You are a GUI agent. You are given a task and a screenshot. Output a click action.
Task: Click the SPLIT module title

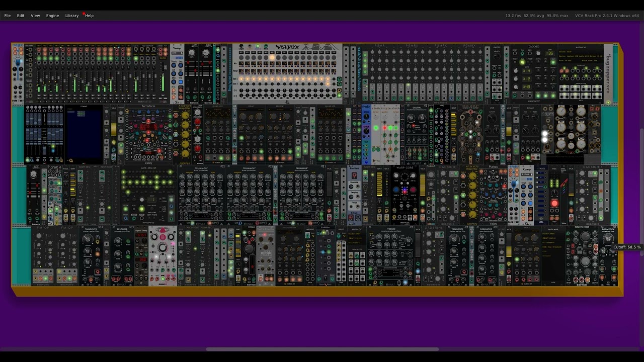pos(341,229)
